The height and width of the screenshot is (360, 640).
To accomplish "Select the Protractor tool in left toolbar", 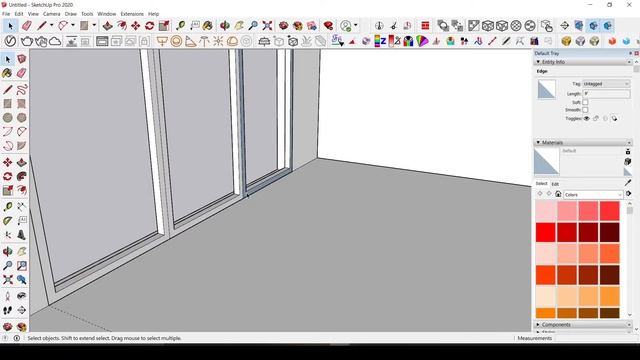I will click(x=7, y=221).
